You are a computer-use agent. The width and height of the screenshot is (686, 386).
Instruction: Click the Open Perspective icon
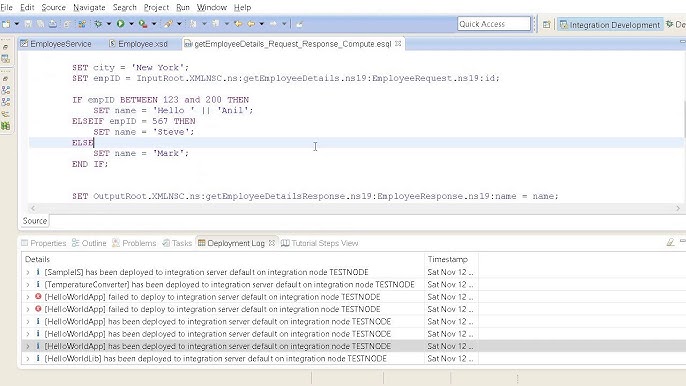click(x=546, y=25)
